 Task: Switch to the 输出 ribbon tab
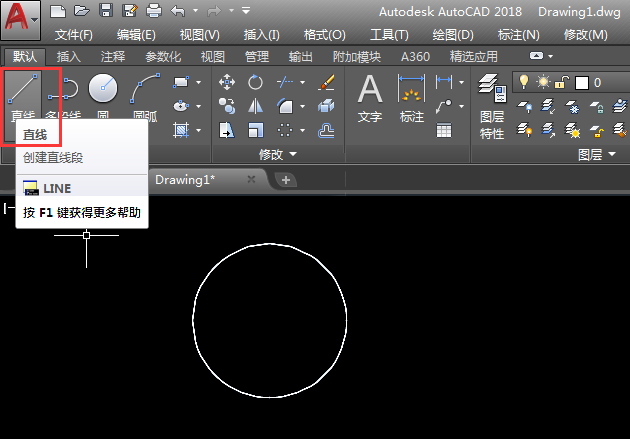coord(301,57)
